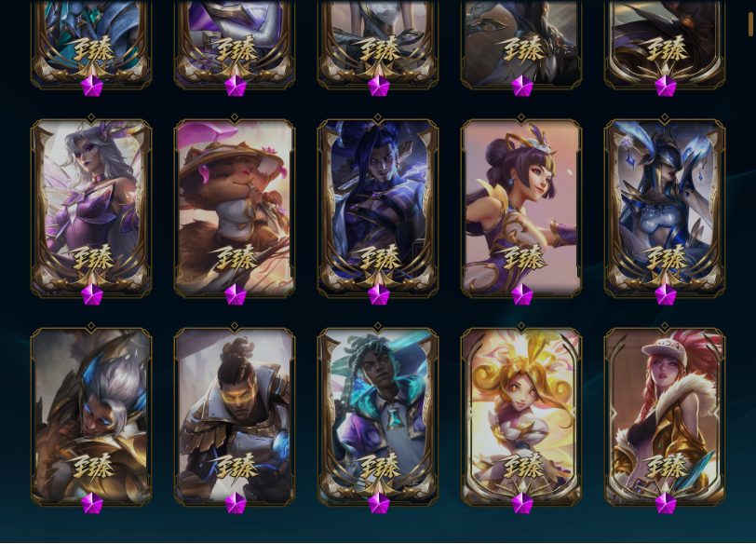Screen dimensions: 756x544
Task: Click purple gem under white cap woman card
Action: [x=666, y=503]
